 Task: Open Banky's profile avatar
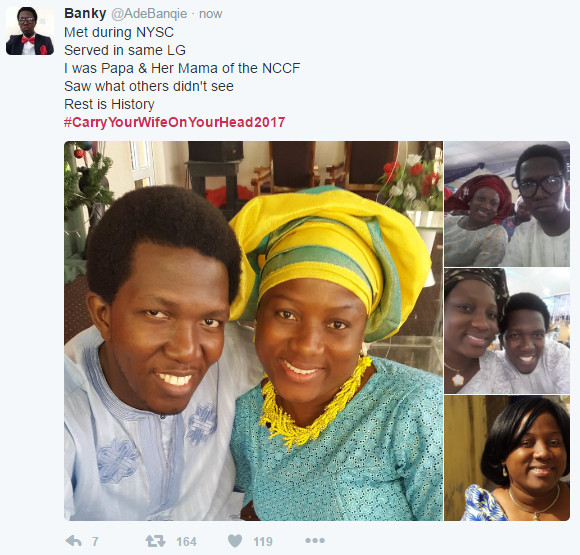(30, 31)
